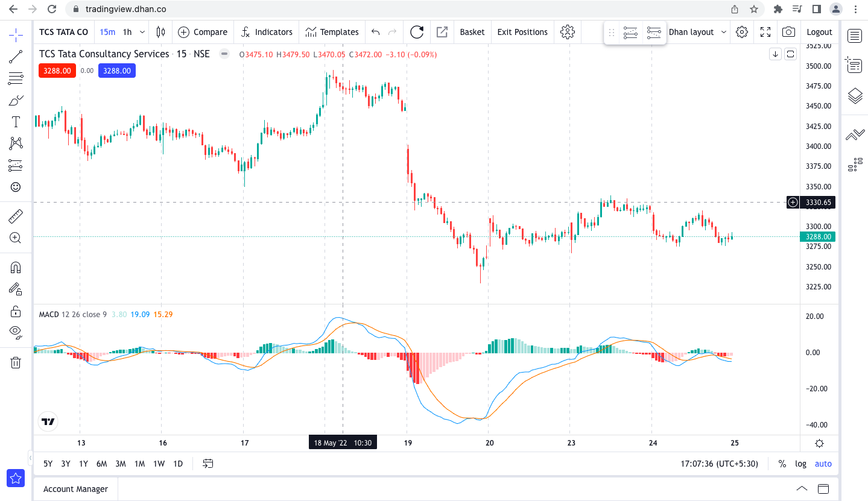Open the Basket order button

pos(472,32)
